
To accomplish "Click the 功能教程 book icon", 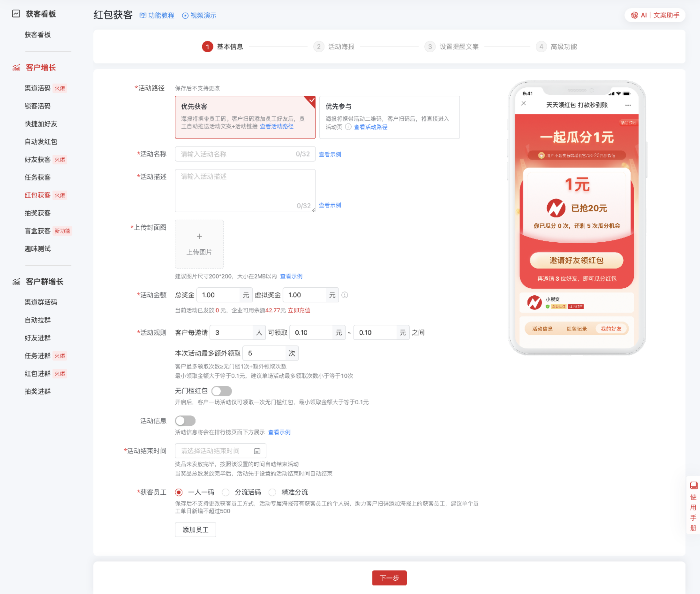I will [143, 15].
